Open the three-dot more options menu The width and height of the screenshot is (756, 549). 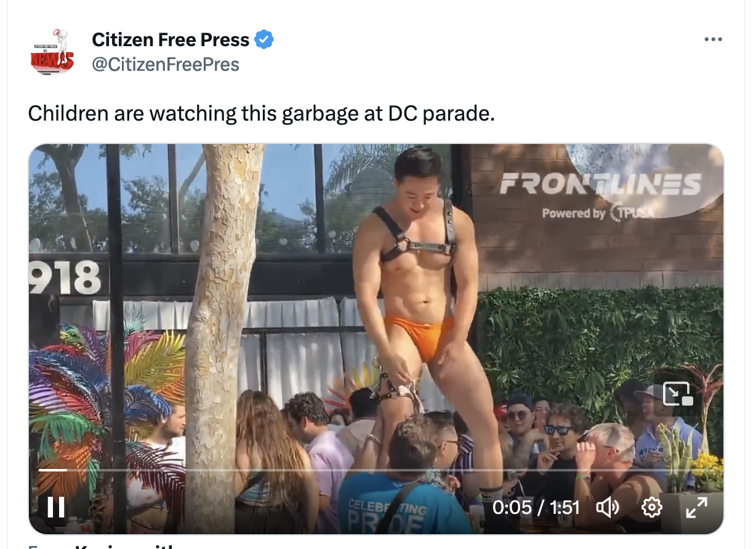pyautogui.click(x=713, y=39)
